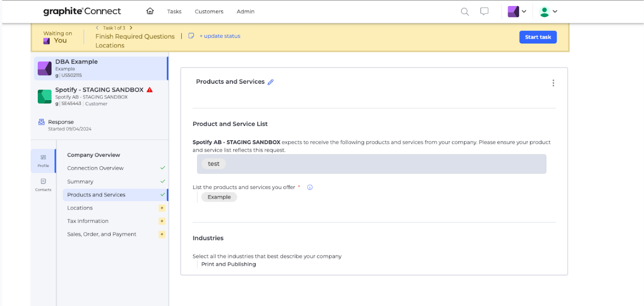Open the three-dot menu on Products and Services card
The height and width of the screenshot is (306, 644).
[553, 83]
